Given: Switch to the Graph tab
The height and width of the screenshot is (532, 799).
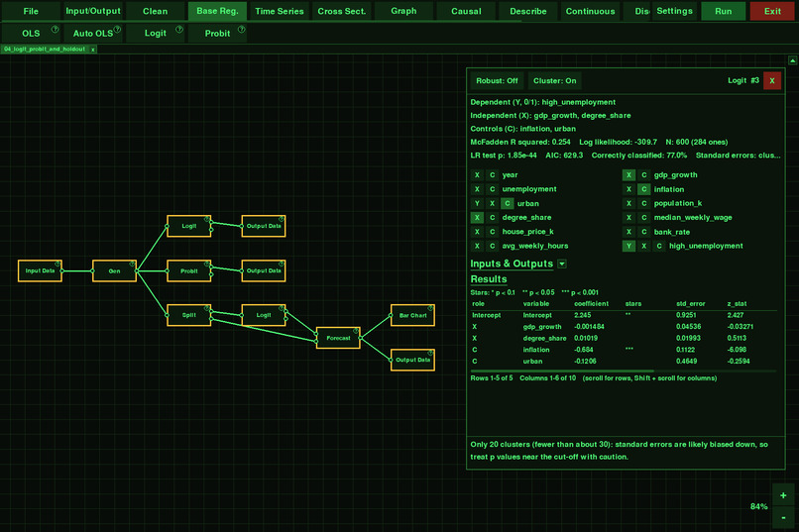Looking at the screenshot, I should pos(403,11).
